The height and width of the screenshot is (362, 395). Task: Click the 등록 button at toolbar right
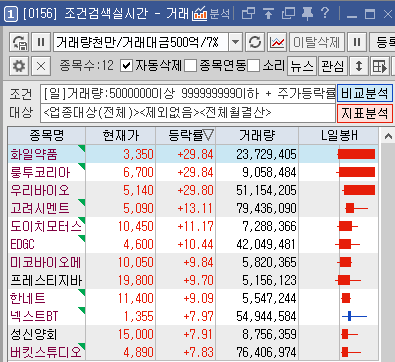point(383,42)
